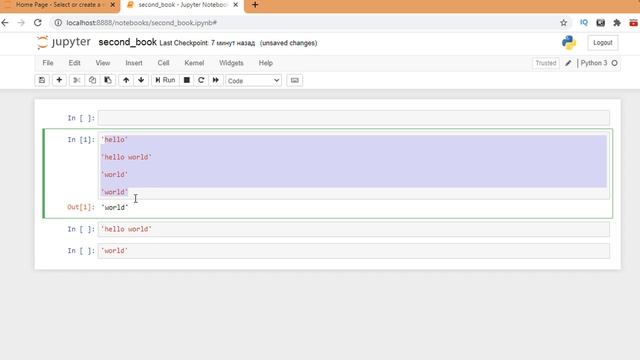Bookmark this page with star icon
The width and height of the screenshot is (640, 360).
(x=564, y=23)
